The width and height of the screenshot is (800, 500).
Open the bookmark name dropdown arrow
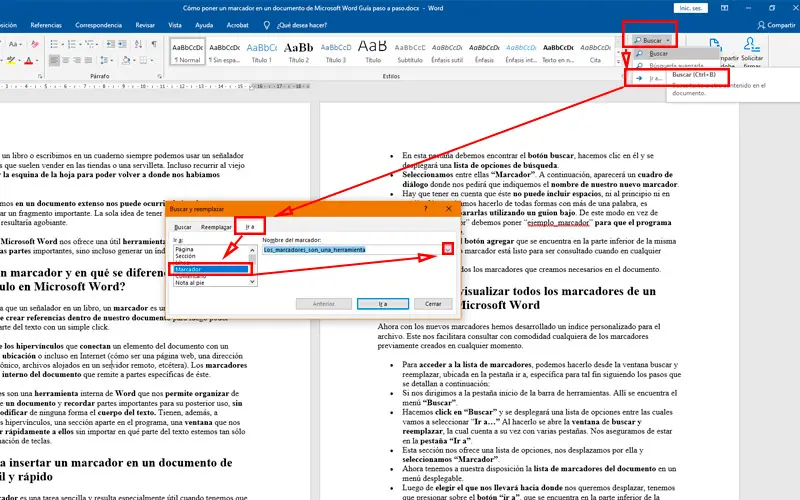(x=448, y=249)
